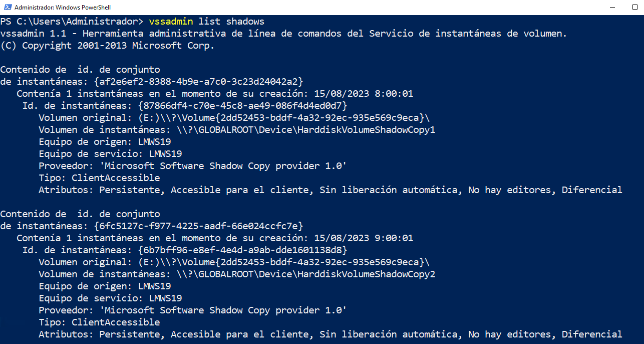Click "Equipo de origen" line above the second snapshot set
644x344 pixels.
coord(105,142)
